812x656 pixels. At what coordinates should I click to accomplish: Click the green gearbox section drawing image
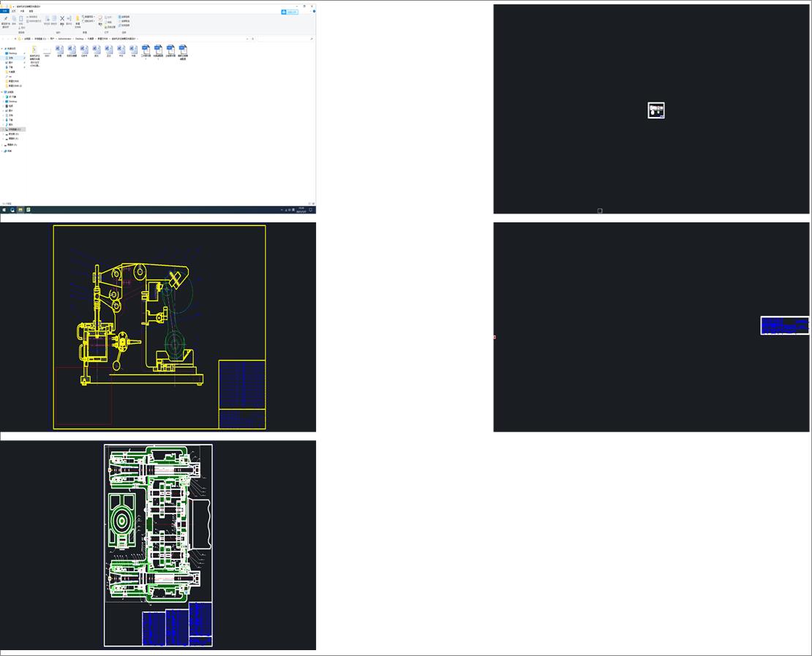pos(159,545)
